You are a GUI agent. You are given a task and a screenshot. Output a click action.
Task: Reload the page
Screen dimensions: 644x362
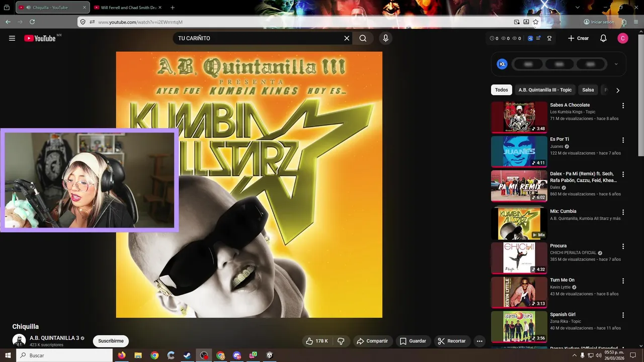[32, 22]
